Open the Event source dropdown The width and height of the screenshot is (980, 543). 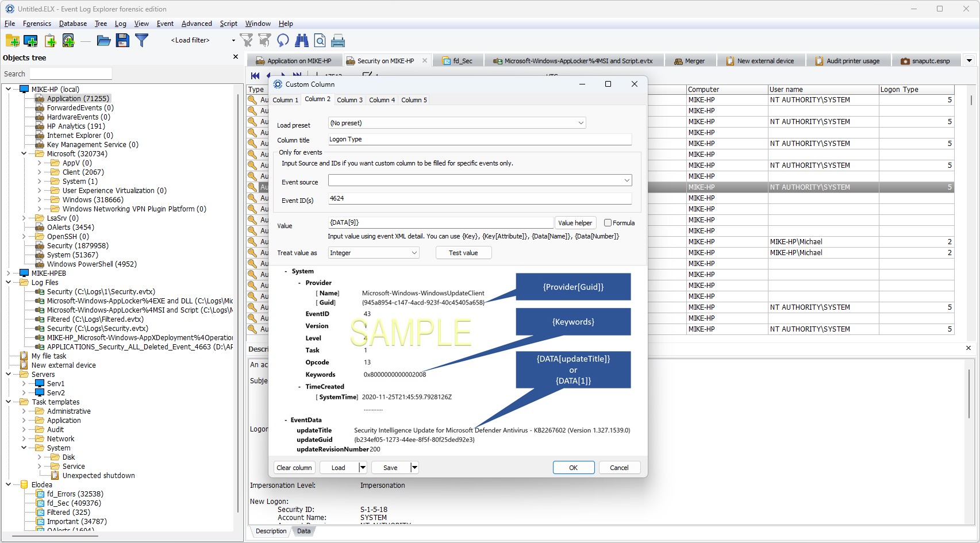click(627, 180)
